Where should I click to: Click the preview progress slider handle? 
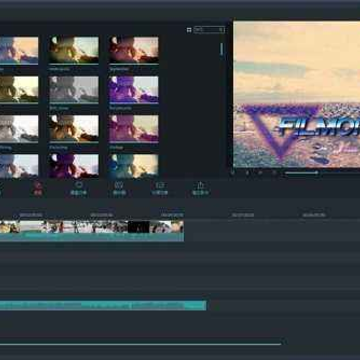[x=317, y=172]
